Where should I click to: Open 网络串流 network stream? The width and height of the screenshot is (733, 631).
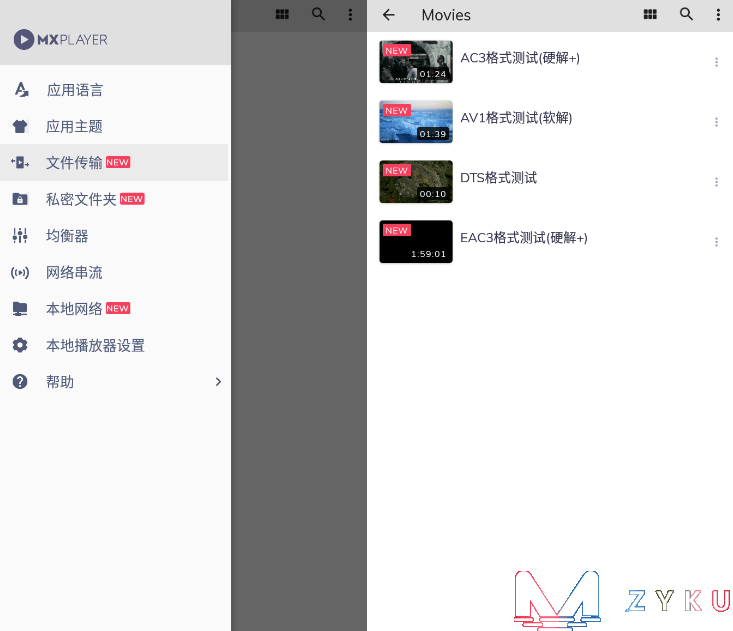coord(114,272)
